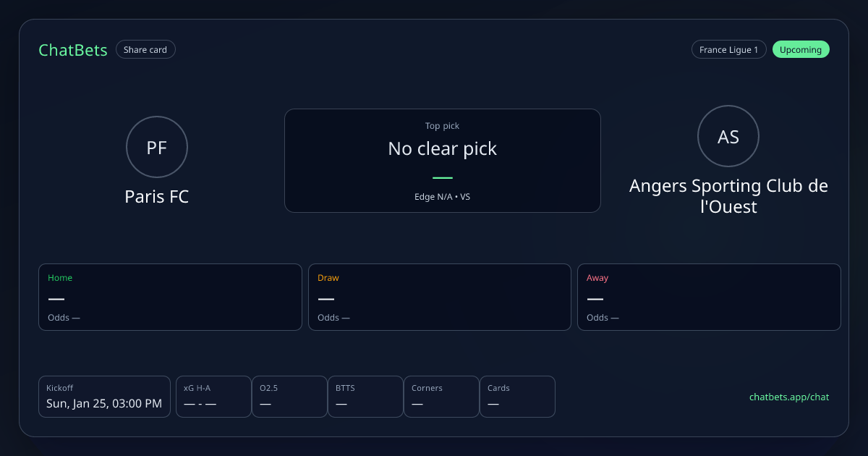Click the Angers Sporting Club de l'Ouest name
The image size is (868, 456).
pyautogui.click(x=728, y=196)
